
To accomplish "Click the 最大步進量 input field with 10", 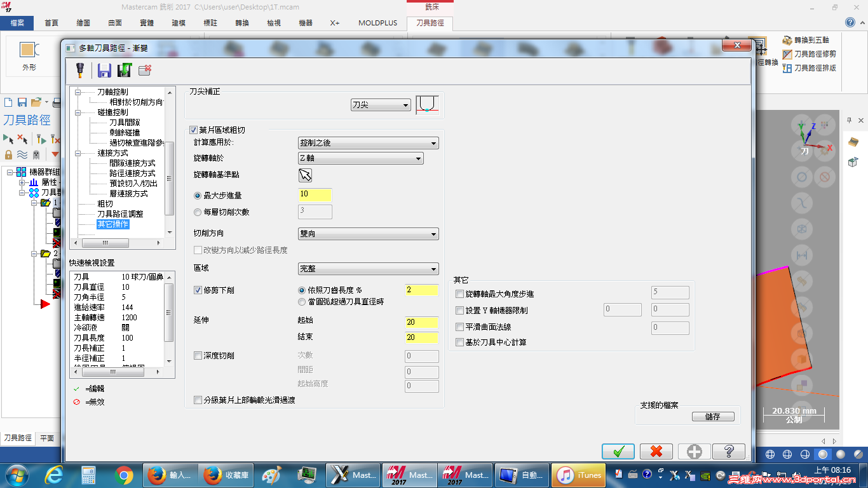I will [x=315, y=195].
